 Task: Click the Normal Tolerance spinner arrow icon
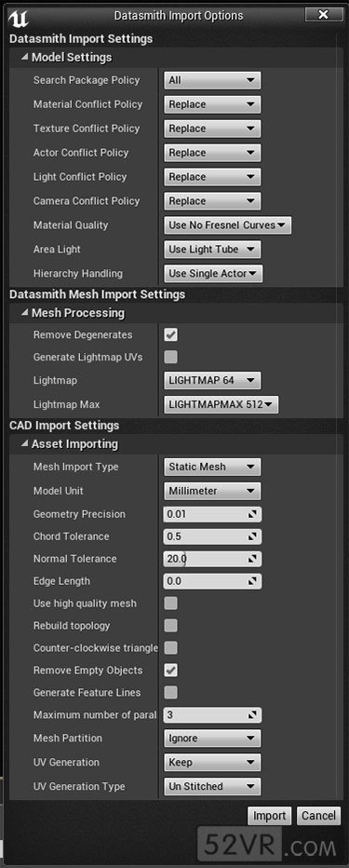253,559
